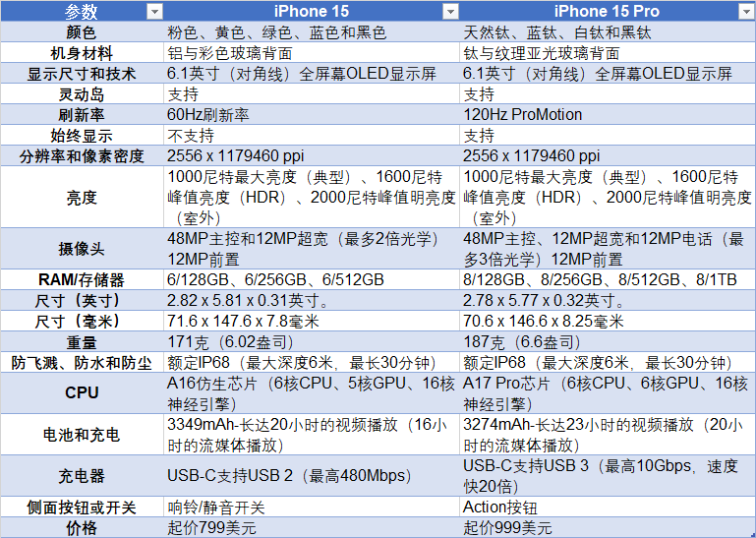The height and width of the screenshot is (538, 756).
Task: Select the 参数 header cell
Action: click(x=82, y=11)
